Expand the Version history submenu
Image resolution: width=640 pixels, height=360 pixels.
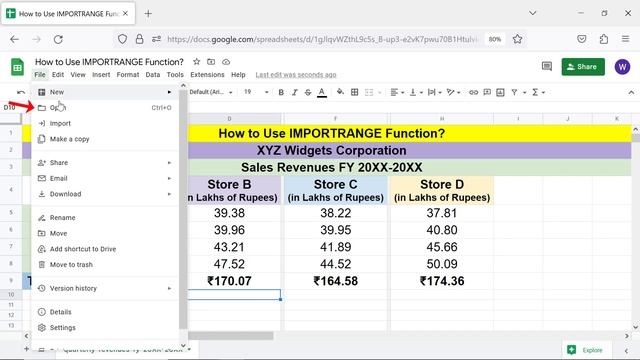coord(105,288)
